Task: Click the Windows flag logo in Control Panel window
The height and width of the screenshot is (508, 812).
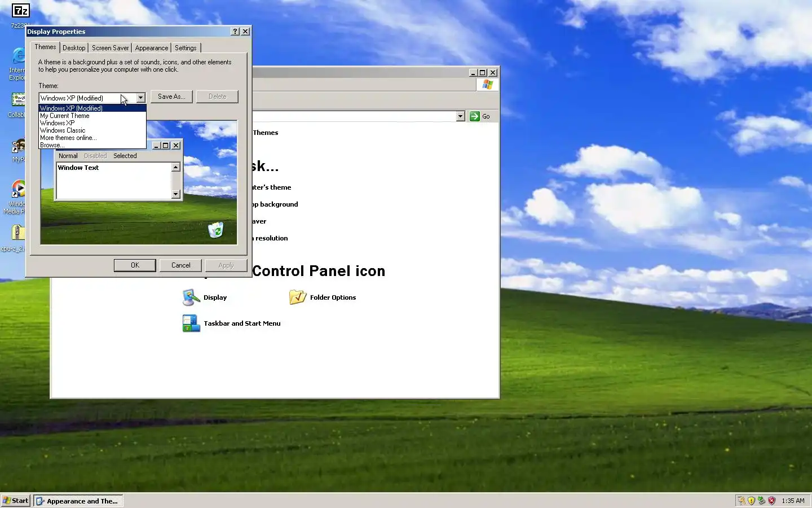Action: (488, 85)
